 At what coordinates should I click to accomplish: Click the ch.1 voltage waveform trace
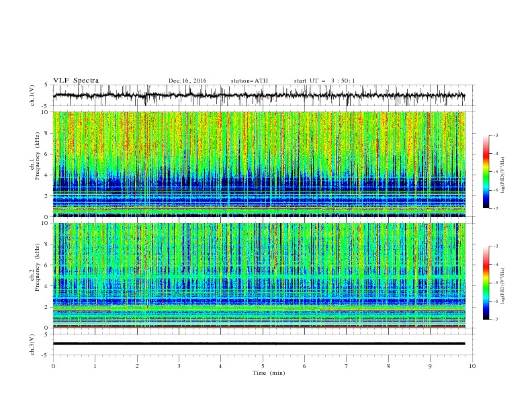[x=259, y=95]
